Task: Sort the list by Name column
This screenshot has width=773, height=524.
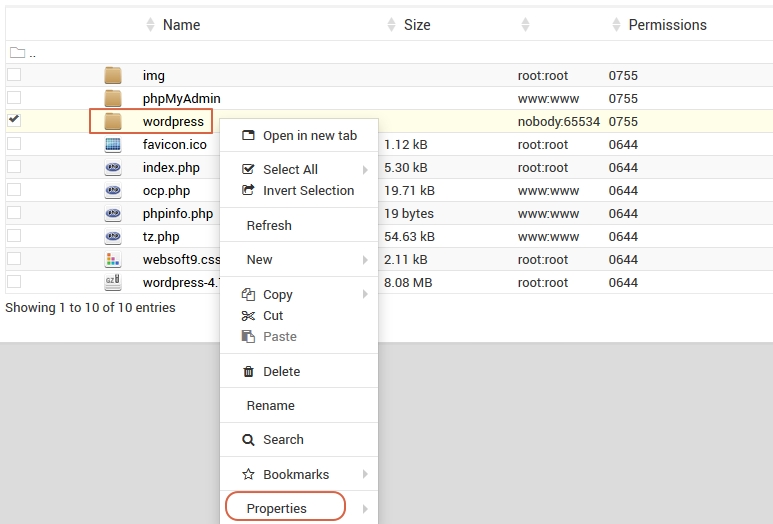Action: click(181, 24)
